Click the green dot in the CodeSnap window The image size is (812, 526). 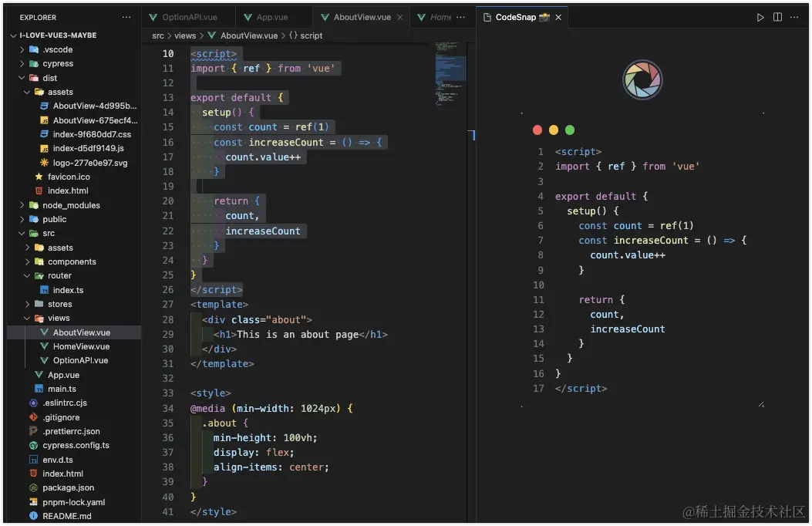coord(570,130)
